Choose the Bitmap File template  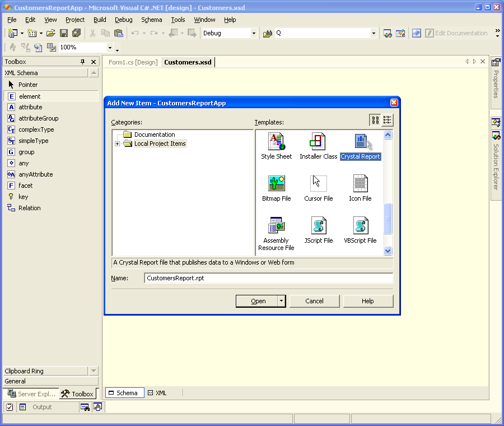[x=276, y=184]
